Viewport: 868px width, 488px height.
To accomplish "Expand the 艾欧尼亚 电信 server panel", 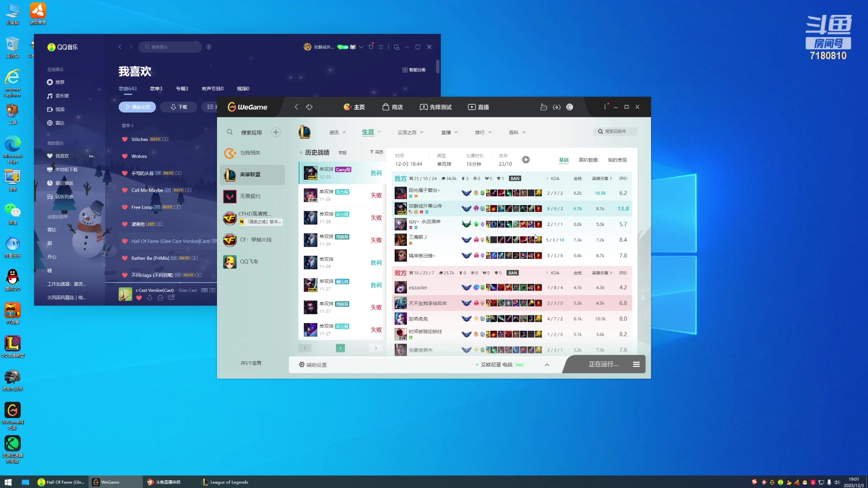I will pos(547,365).
